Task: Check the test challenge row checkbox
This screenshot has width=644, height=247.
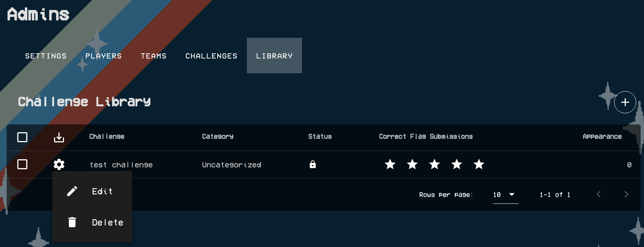Action: 22,164
